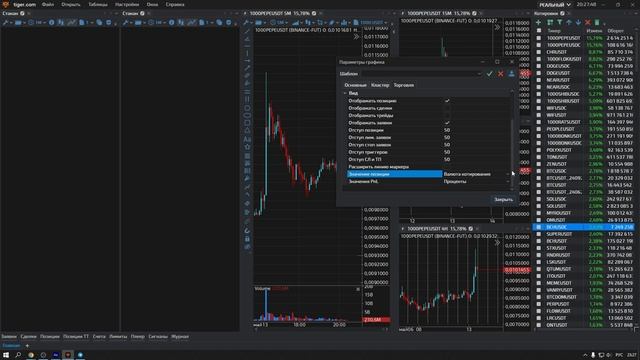
Task: Click info icon in left Стакан toolbar
Action: pyautogui.click(x=51, y=22)
